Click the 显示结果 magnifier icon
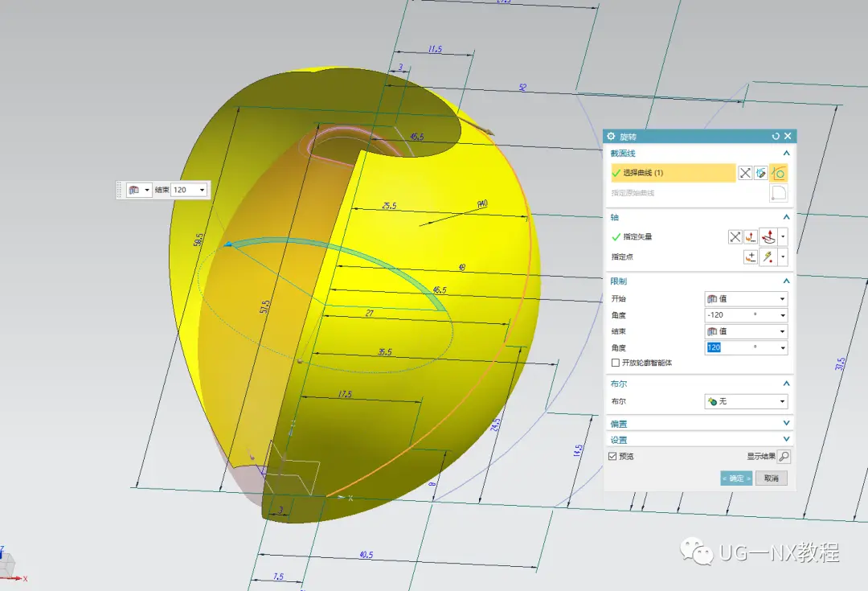The image size is (868, 591). click(x=784, y=457)
